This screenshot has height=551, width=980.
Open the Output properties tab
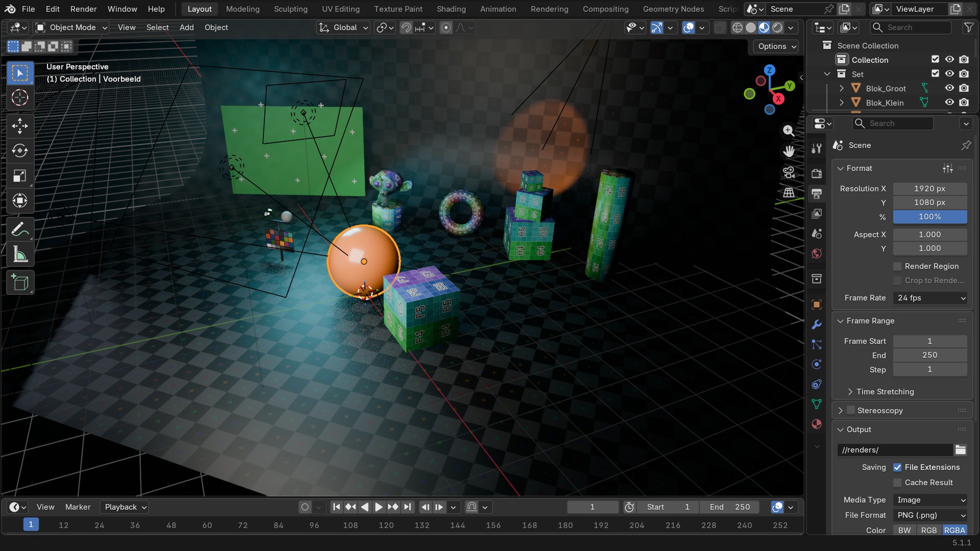click(817, 193)
